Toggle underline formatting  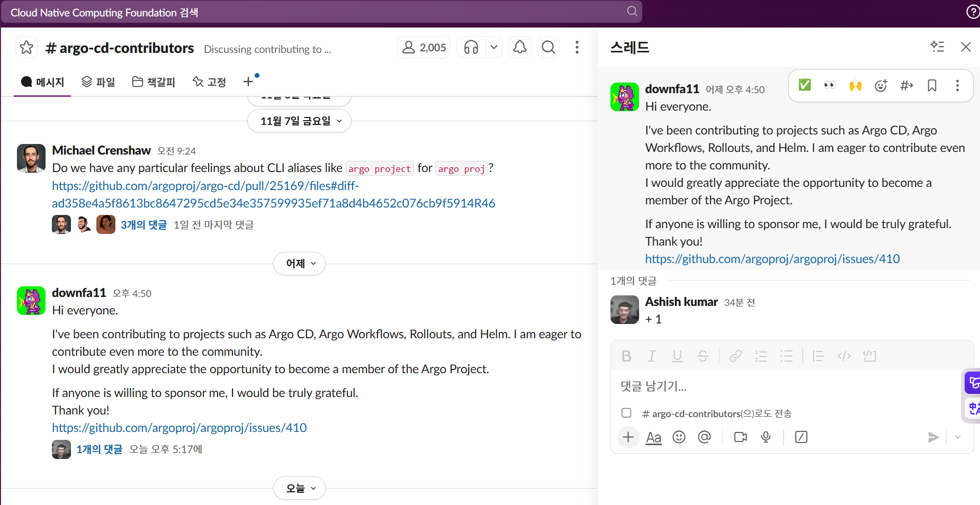[677, 356]
